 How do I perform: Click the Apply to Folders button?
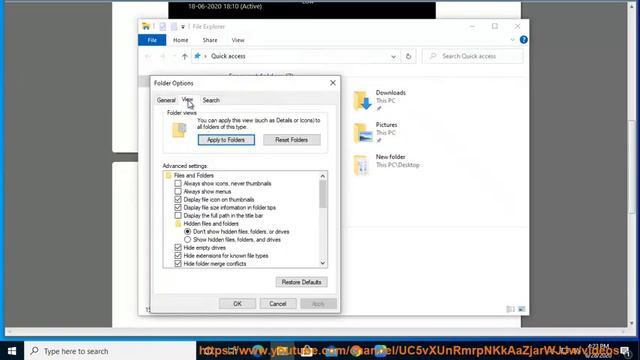(226, 140)
